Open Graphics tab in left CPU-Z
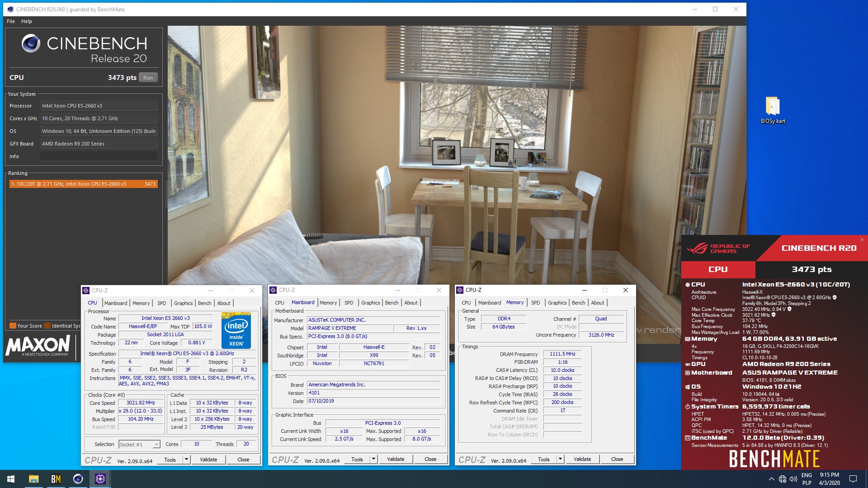This screenshot has width=868, height=488. [x=184, y=303]
